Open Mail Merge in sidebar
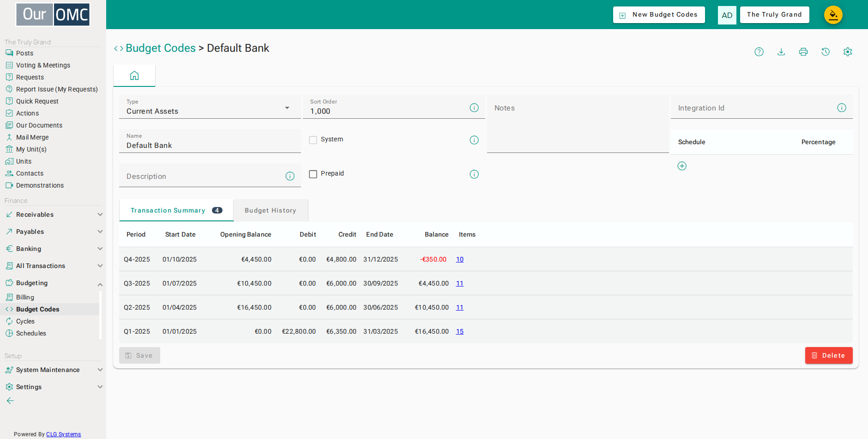The image size is (868, 439). coord(32,137)
